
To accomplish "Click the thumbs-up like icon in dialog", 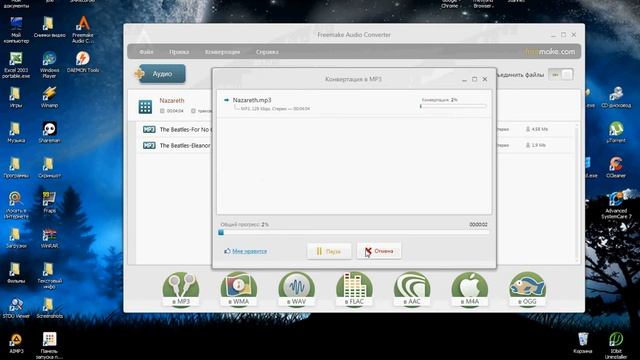I will coord(227,251).
